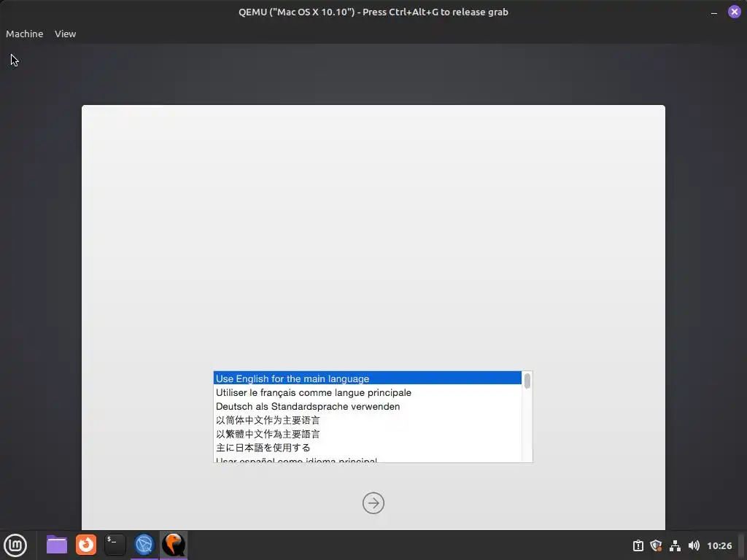Close the QEMU window
The height and width of the screenshot is (560, 747).
click(734, 12)
